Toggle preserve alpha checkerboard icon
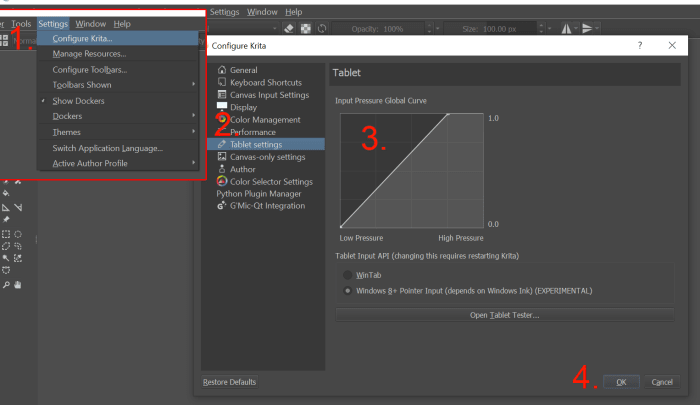Viewport: 700px width, 405px height. click(x=306, y=29)
